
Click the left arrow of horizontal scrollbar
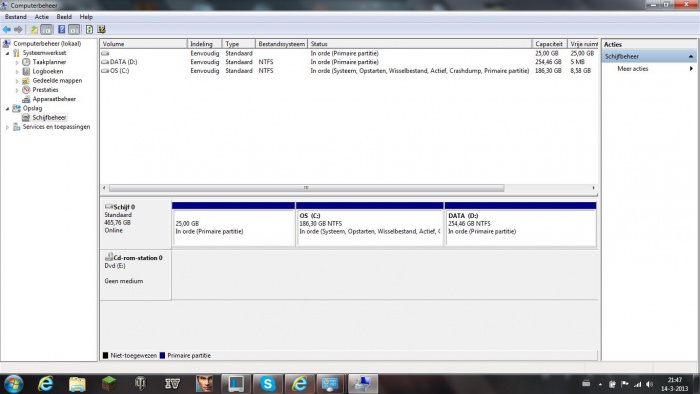tap(104, 188)
